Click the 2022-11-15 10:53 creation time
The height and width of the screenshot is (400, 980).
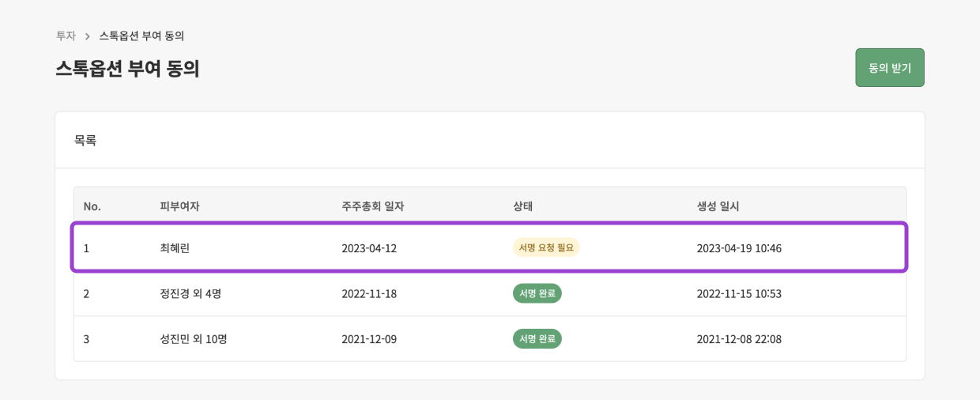(x=739, y=293)
